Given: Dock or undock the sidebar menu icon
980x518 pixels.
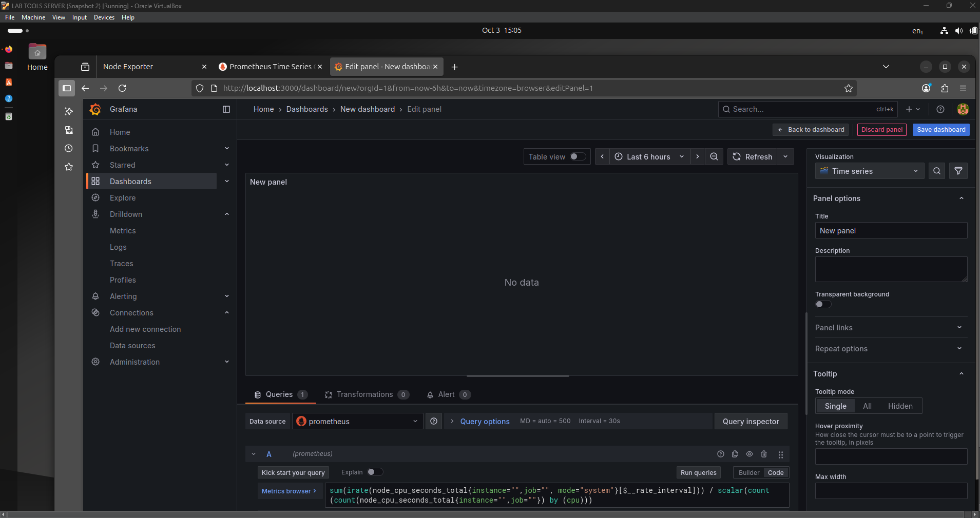Looking at the screenshot, I should pyautogui.click(x=226, y=109).
